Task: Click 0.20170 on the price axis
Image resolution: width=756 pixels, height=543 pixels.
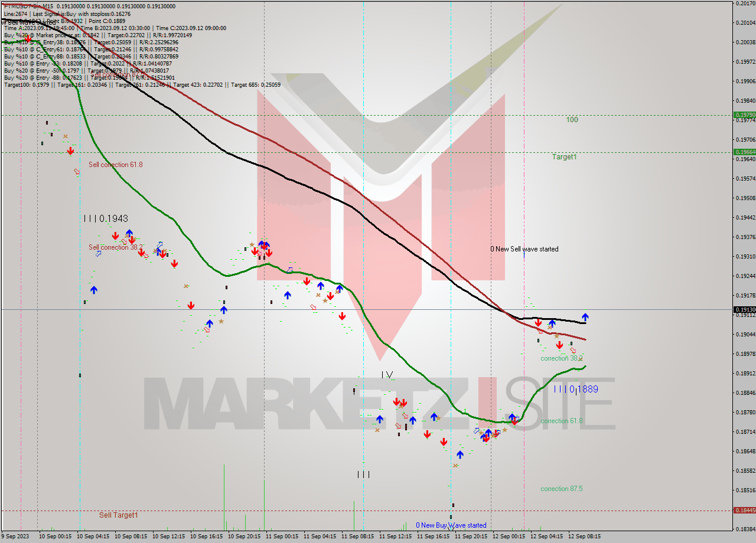Action: tap(745, 4)
